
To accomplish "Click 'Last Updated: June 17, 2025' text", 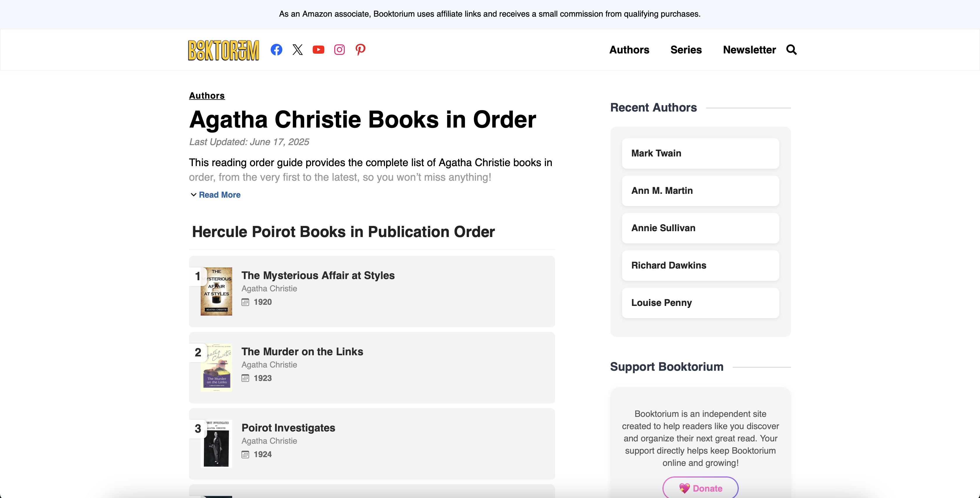I will (249, 142).
